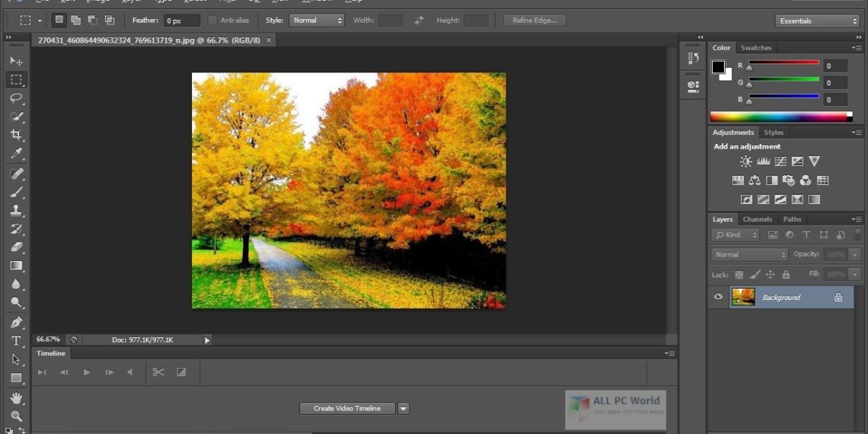868x434 pixels.
Task: Select the Eraser tool
Action: [x=16, y=247]
